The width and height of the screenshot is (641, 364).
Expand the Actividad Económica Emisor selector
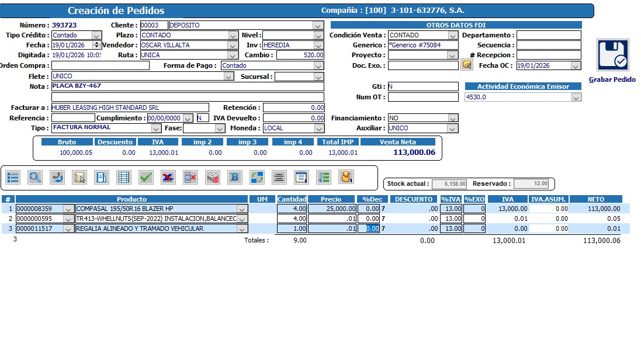point(577,97)
